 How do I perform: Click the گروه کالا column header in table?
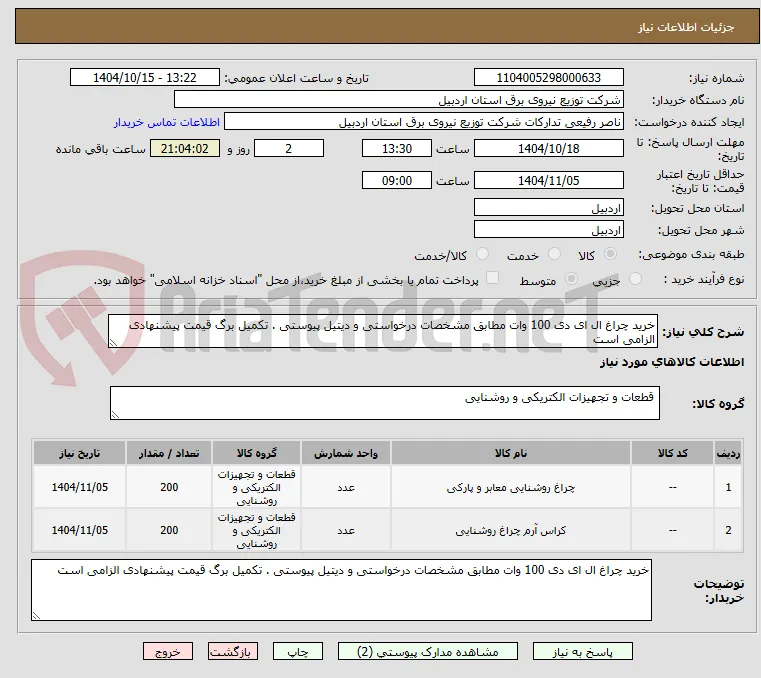point(256,453)
